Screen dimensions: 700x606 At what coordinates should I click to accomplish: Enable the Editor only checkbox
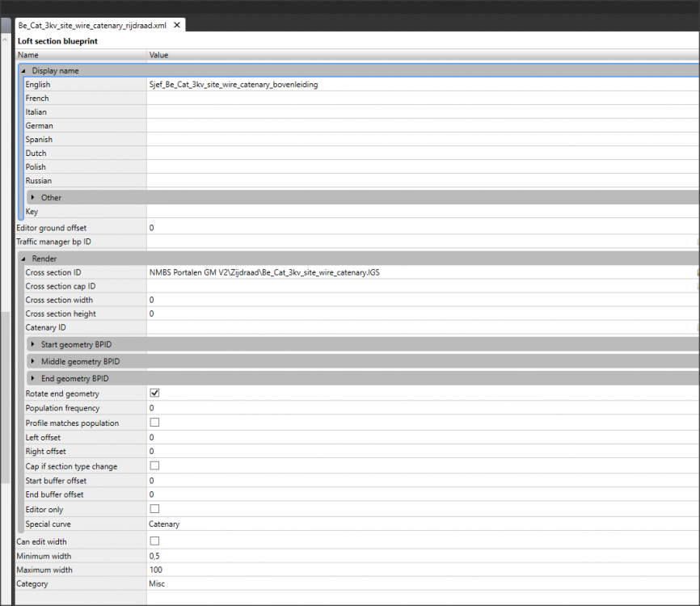tap(154, 509)
